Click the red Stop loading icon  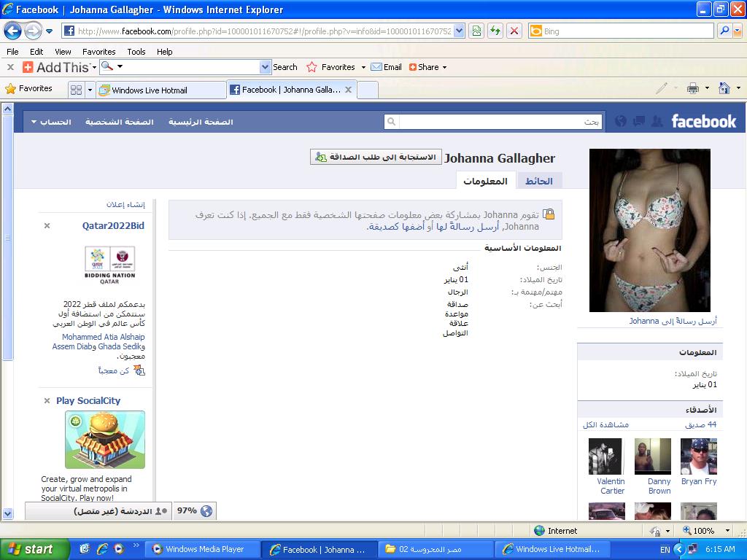514,31
